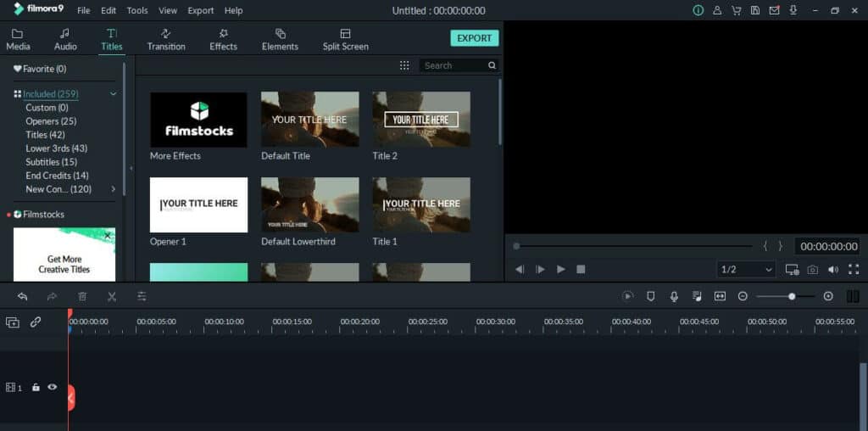Click the Undo arrow icon

[22, 296]
